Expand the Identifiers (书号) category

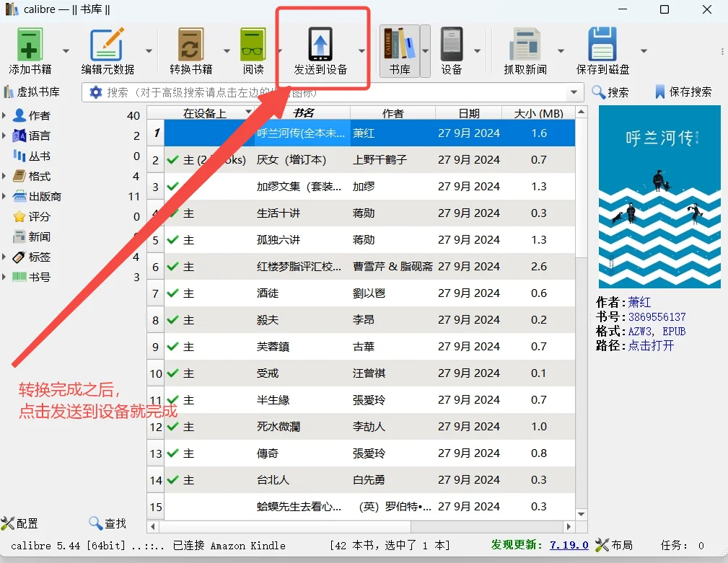pyautogui.click(x=4, y=277)
